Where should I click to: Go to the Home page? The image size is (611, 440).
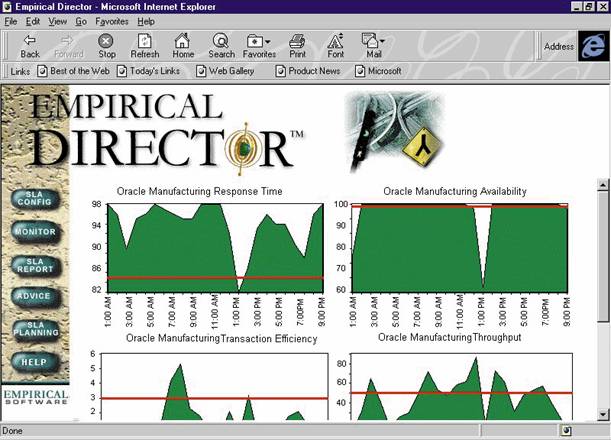[183, 46]
